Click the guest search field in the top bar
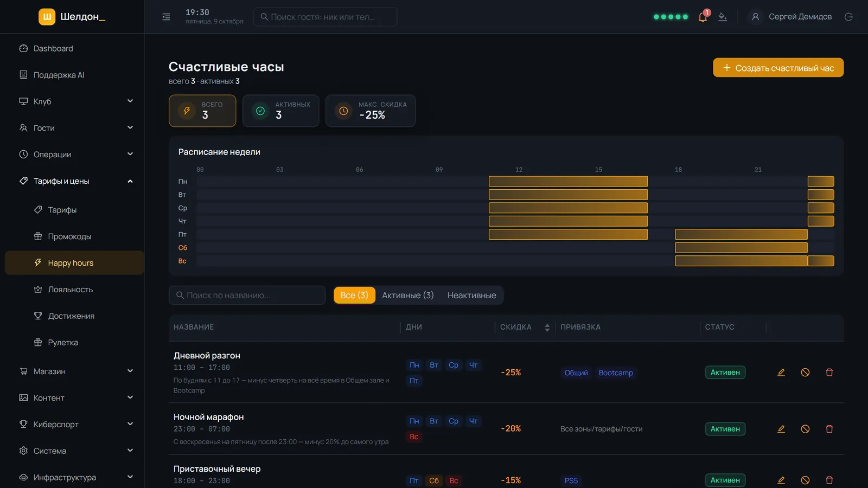The image size is (868, 488). coord(325,17)
